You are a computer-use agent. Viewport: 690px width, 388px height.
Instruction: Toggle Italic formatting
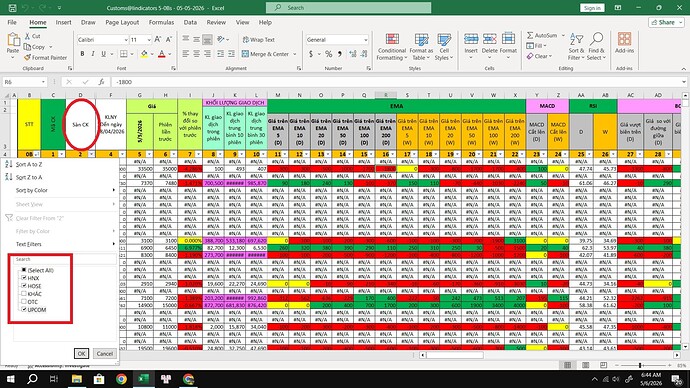coord(93,54)
